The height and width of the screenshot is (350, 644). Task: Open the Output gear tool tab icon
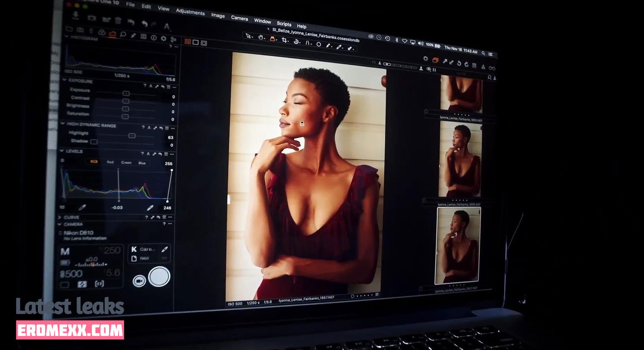pyautogui.click(x=163, y=38)
